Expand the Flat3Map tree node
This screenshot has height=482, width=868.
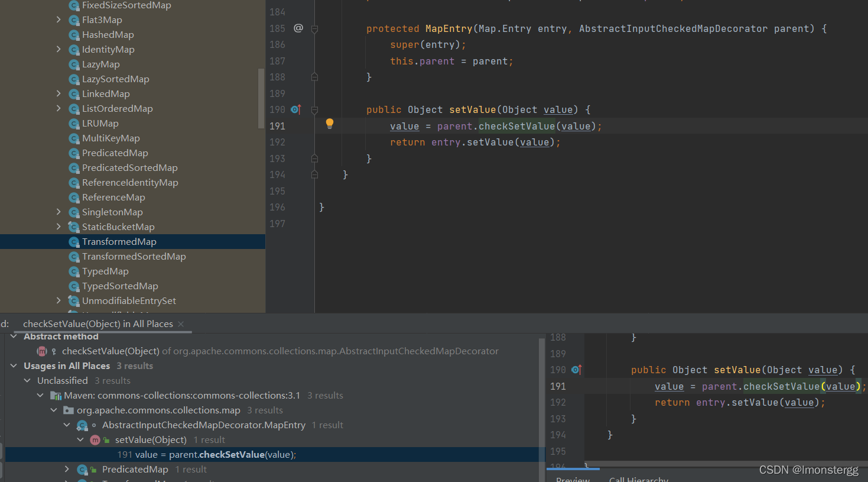(x=58, y=20)
